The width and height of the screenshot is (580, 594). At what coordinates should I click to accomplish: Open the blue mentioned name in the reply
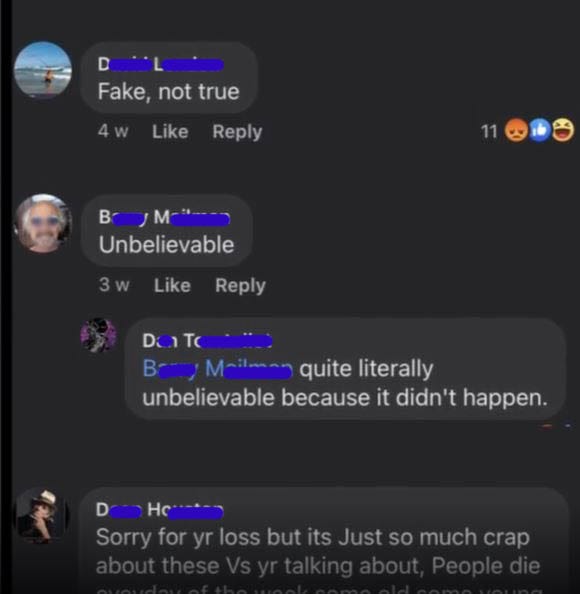coord(217,369)
